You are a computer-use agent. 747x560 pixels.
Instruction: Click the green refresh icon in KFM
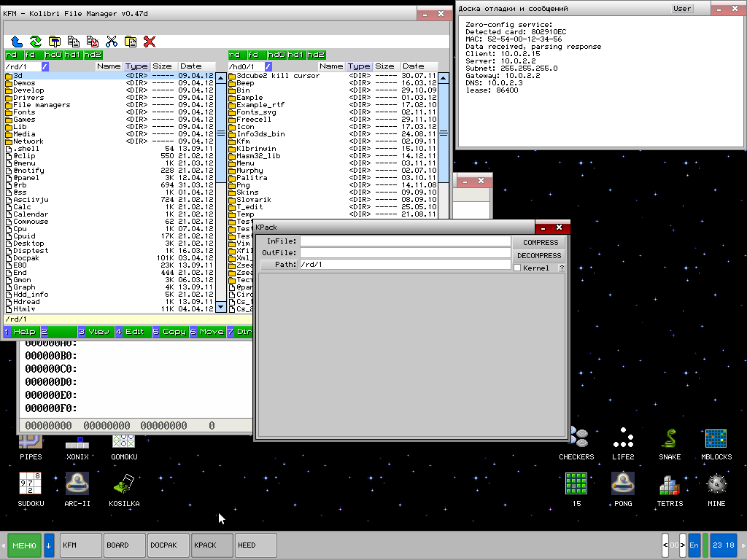[x=35, y=42]
